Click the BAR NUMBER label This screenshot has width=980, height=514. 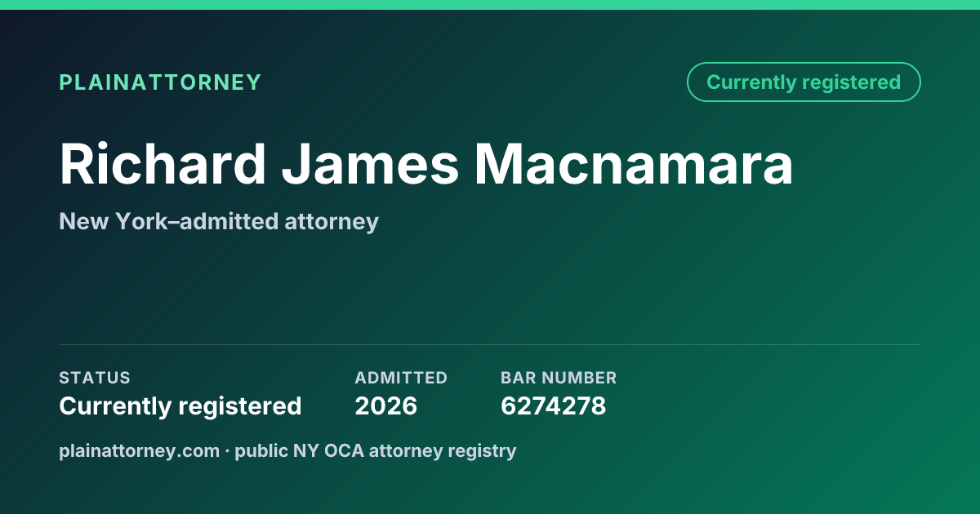(x=559, y=378)
